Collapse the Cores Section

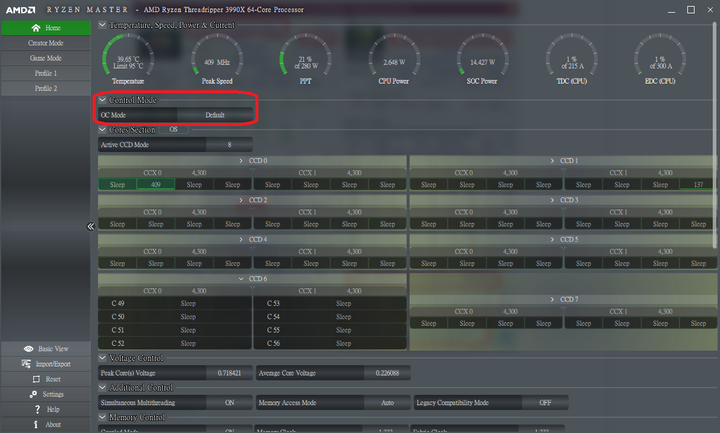(102, 129)
